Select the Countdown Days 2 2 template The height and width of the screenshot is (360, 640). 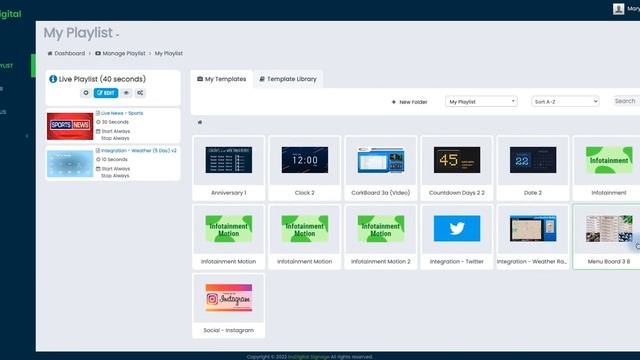457,168
